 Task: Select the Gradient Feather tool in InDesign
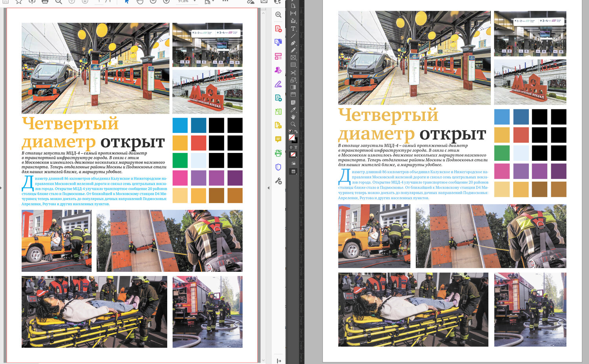(293, 95)
